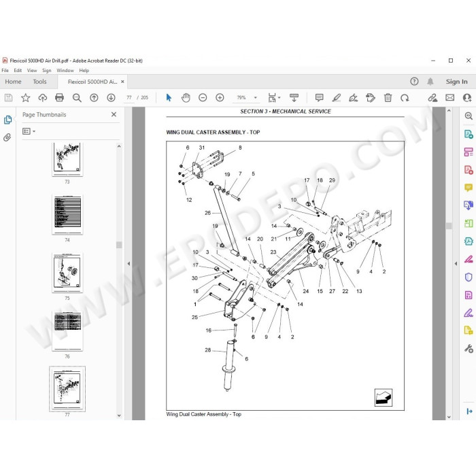Send file by email envelope icon
Viewport: 476px width, 476px height.
point(450,98)
